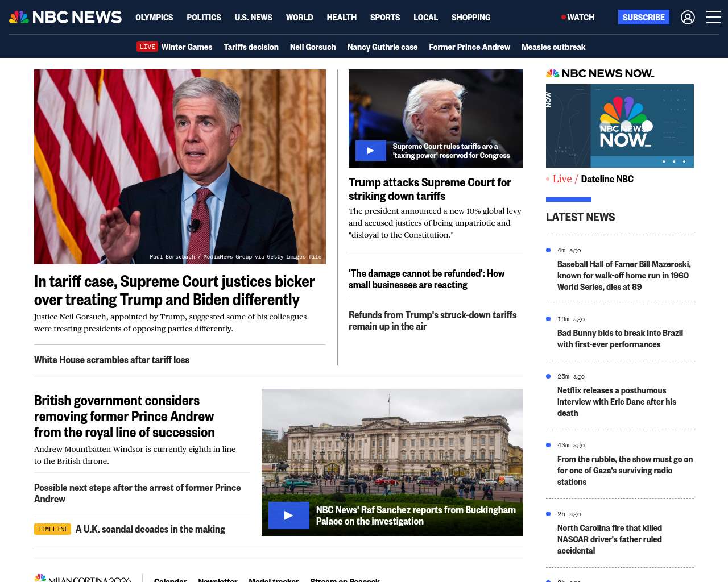The height and width of the screenshot is (582, 728).
Task: Click the Live / Dateline NBC link
Action: pyautogui.click(x=590, y=179)
